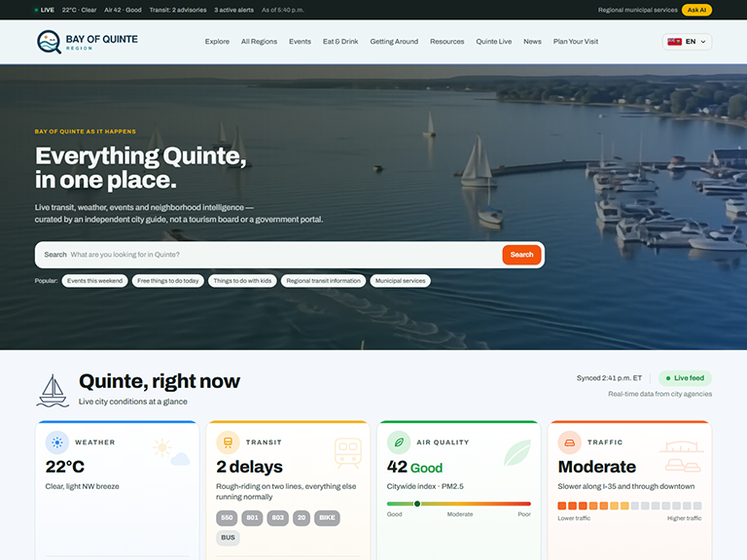The width and height of the screenshot is (747, 560).
Task: Select Things to do with kids chip
Action: tap(242, 281)
